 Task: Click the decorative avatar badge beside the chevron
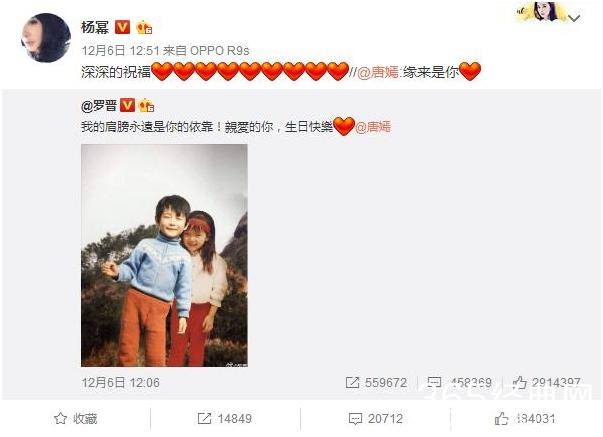click(542, 12)
